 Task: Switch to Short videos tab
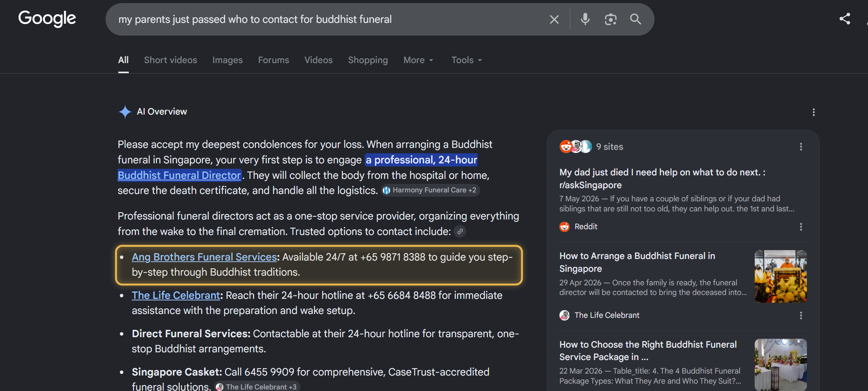tap(171, 60)
